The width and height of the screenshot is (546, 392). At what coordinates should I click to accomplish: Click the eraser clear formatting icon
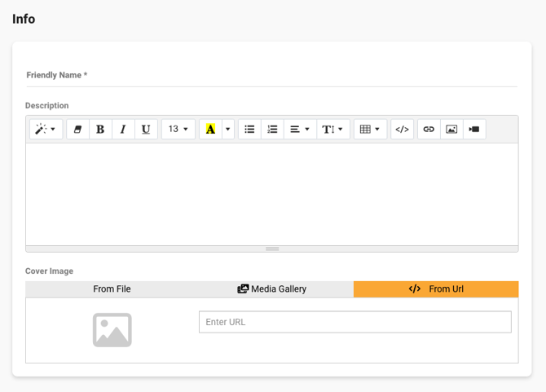point(77,129)
